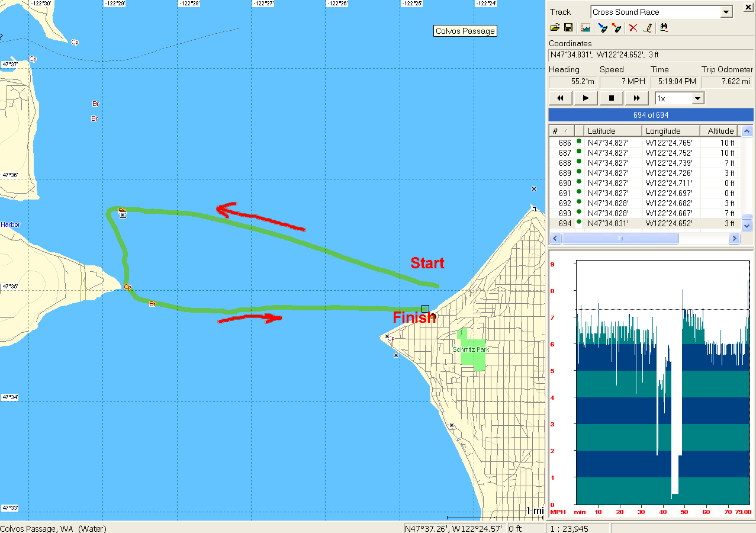Open a track file with folder icon

coord(555,28)
